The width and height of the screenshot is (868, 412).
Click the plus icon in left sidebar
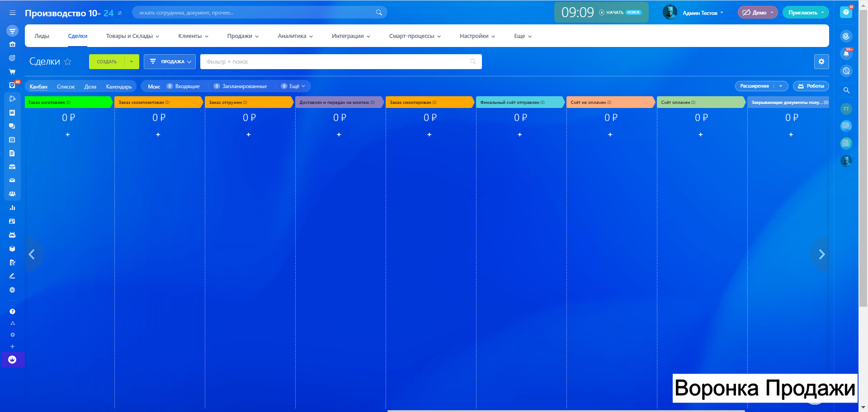tap(13, 346)
